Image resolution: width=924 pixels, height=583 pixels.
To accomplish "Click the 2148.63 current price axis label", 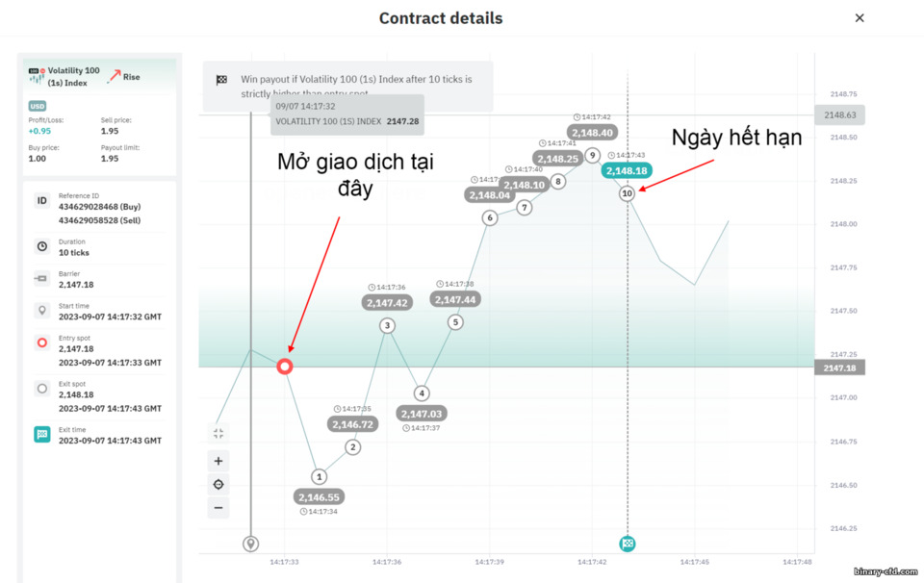I will click(839, 114).
